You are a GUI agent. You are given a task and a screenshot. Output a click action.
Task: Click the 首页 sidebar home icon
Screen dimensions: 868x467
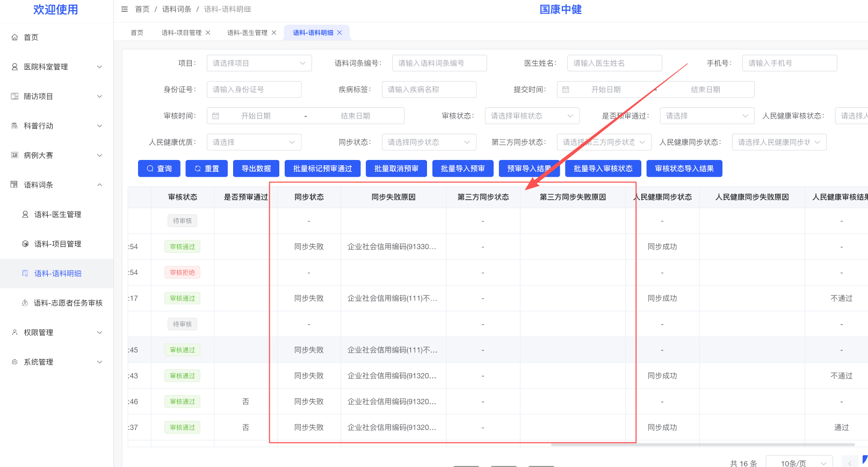pos(15,37)
